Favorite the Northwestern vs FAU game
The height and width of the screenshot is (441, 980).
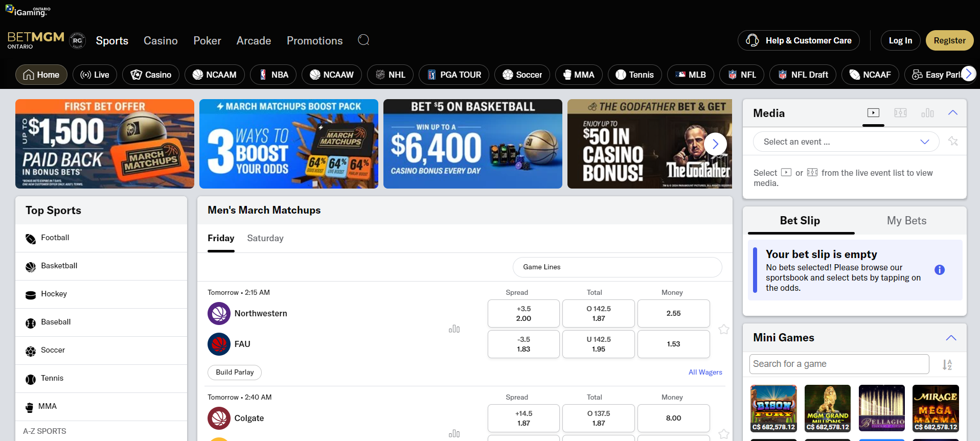tap(723, 329)
